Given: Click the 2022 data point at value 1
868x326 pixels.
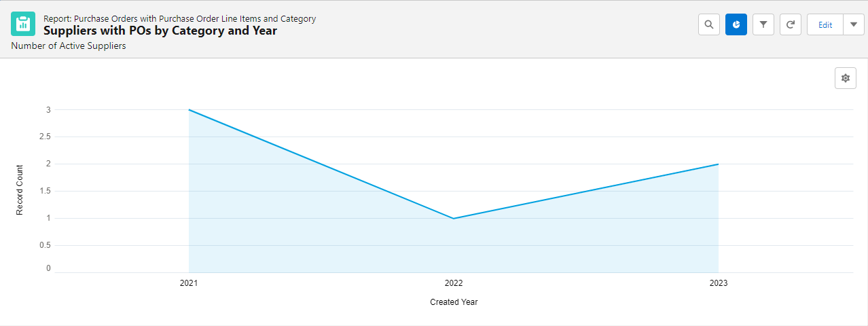Looking at the screenshot, I should 454,219.
